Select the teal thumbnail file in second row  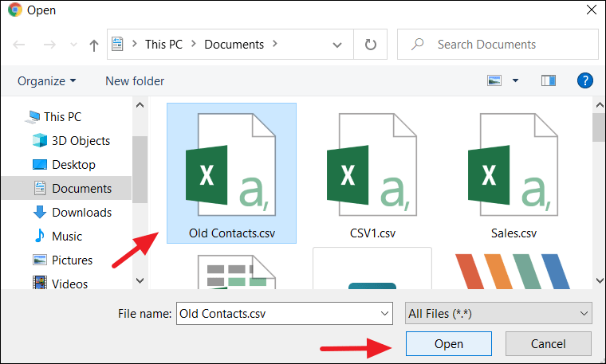(372, 268)
